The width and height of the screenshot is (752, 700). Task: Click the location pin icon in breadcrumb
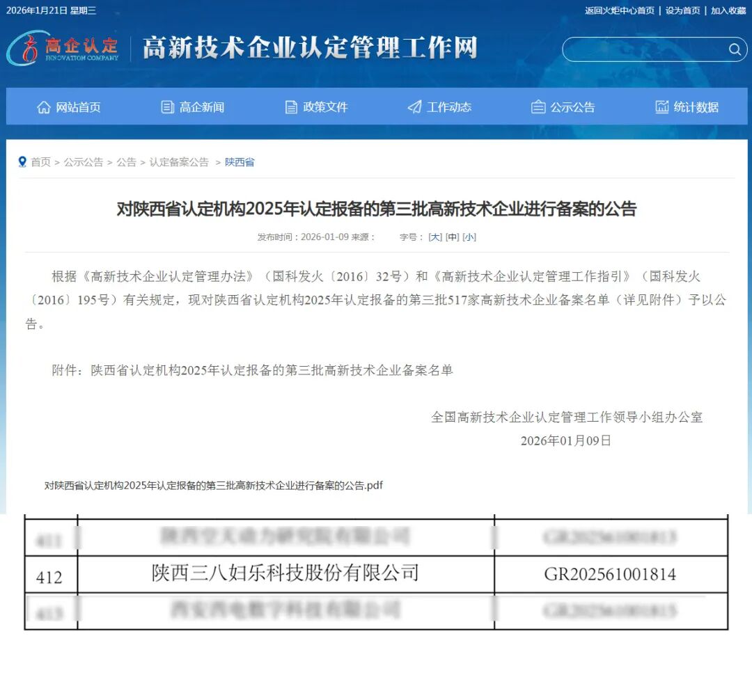point(22,162)
